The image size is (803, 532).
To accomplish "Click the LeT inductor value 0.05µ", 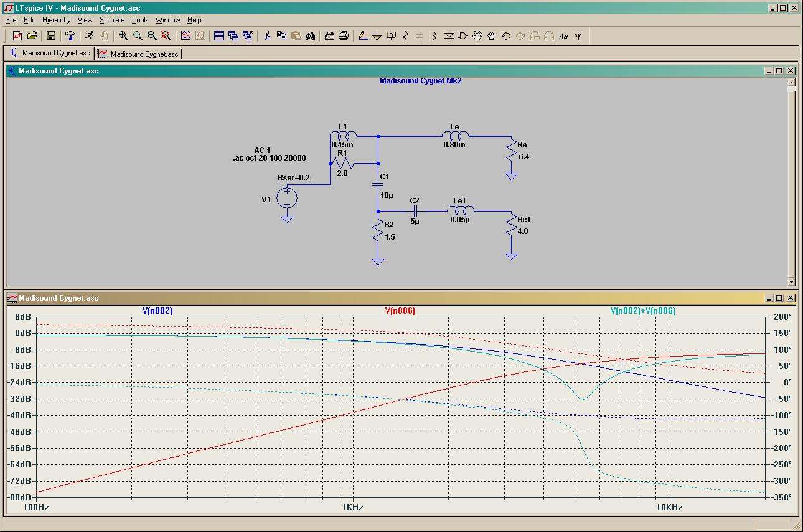I will point(461,220).
